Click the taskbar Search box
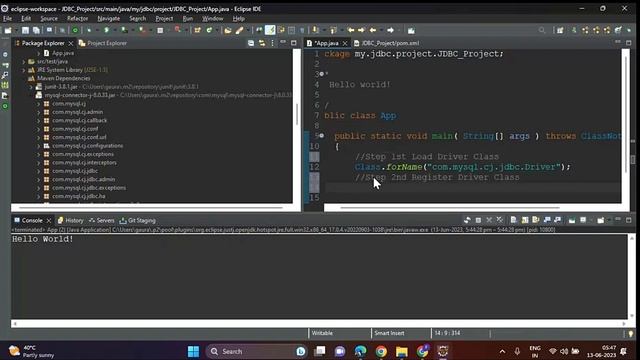The height and width of the screenshot is (360, 640). (257, 351)
